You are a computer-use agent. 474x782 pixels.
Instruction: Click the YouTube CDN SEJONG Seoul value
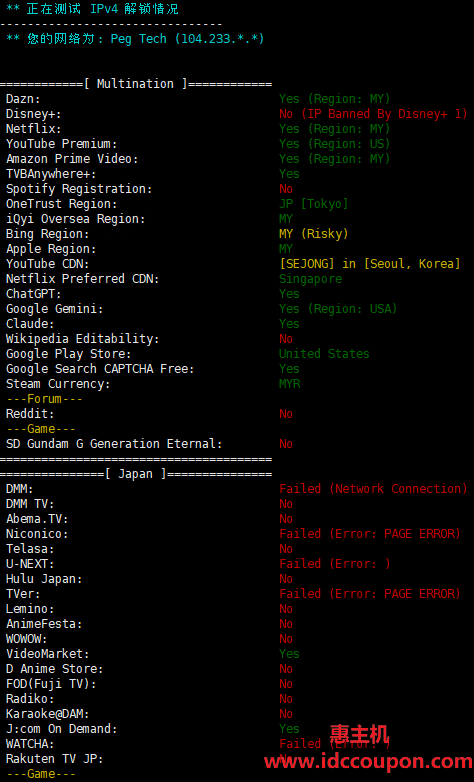coord(369,264)
